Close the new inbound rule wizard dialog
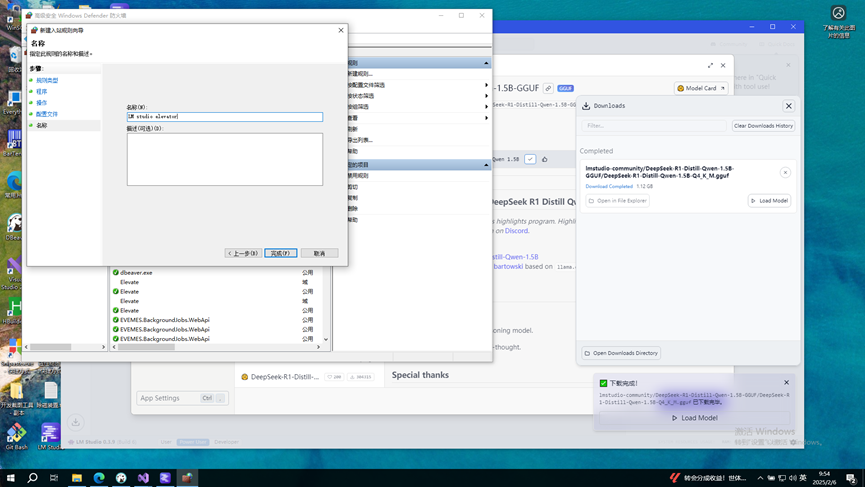This screenshot has height=487, width=865. (x=341, y=30)
